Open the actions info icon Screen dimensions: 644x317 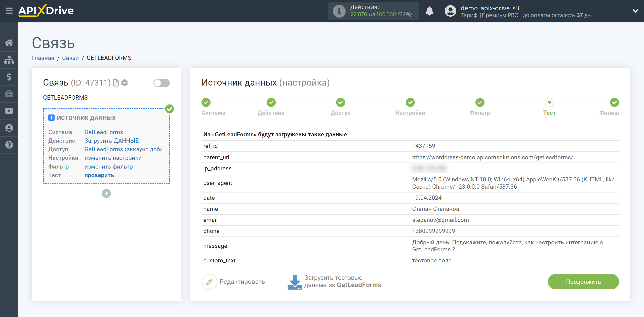tap(339, 11)
